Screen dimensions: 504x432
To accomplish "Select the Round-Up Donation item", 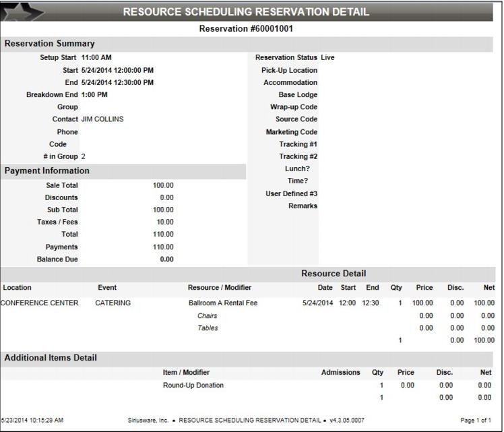I will [x=193, y=385].
